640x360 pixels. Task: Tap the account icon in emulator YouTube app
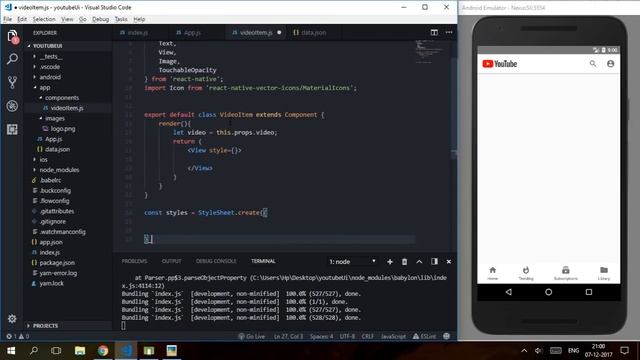pos(610,64)
